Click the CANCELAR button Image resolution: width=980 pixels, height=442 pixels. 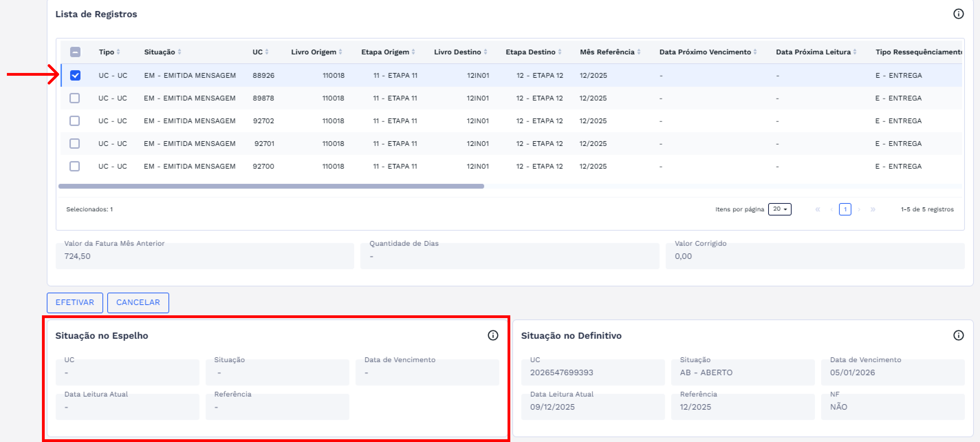[x=138, y=303]
